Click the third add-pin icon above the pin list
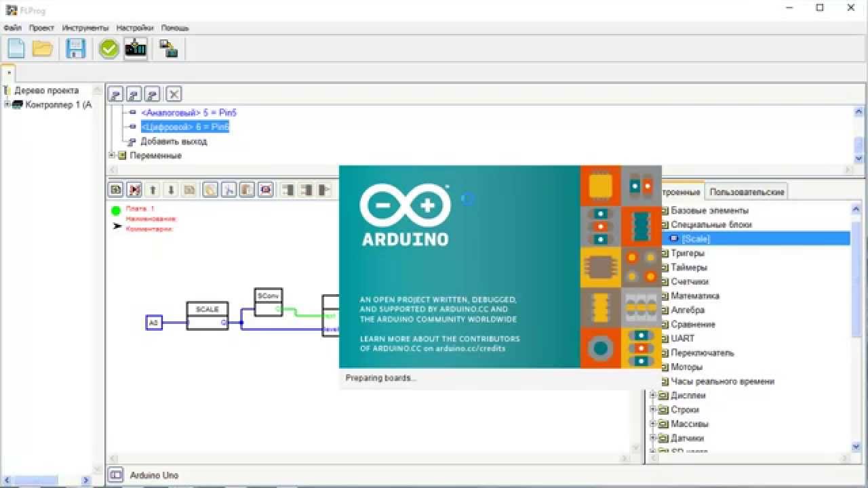Viewport: 868px width, 488px height. pyautogui.click(x=153, y=94)
